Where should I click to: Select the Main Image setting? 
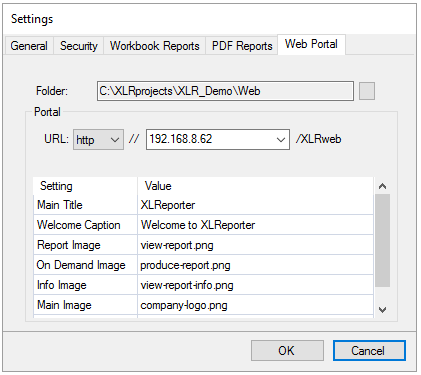[85, 305]
